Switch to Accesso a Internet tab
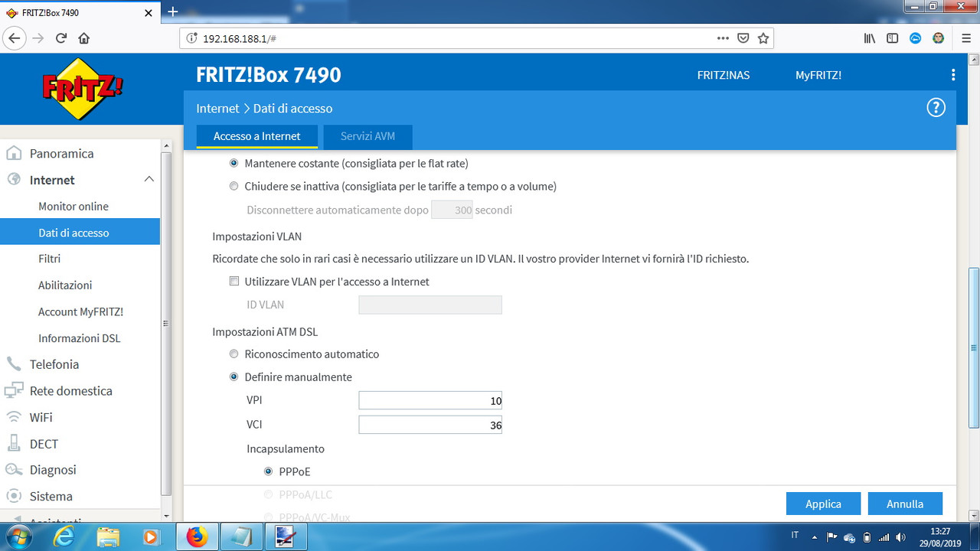The width and height of the screenshot is (980, 551). pos(257,136)
